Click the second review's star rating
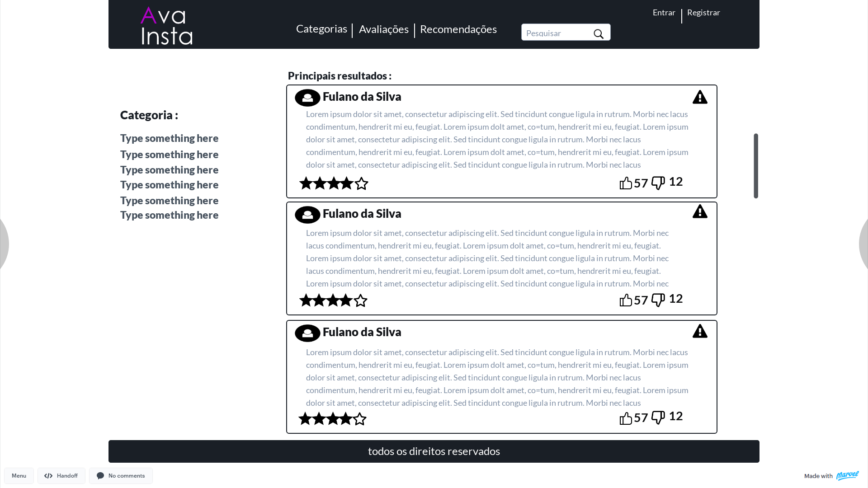This screenshot has width=868, height=488. pyautogui.click(x=333, y=300)
